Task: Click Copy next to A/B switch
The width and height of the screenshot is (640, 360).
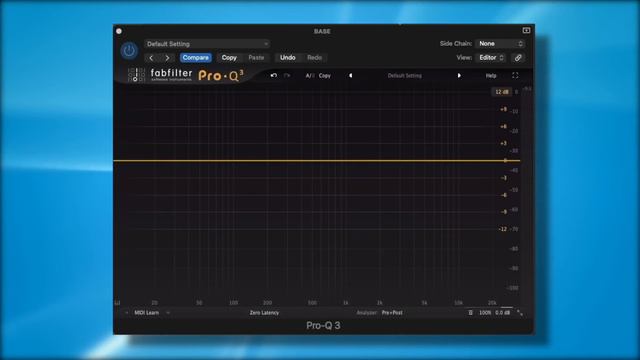Action: pos(325,76)
